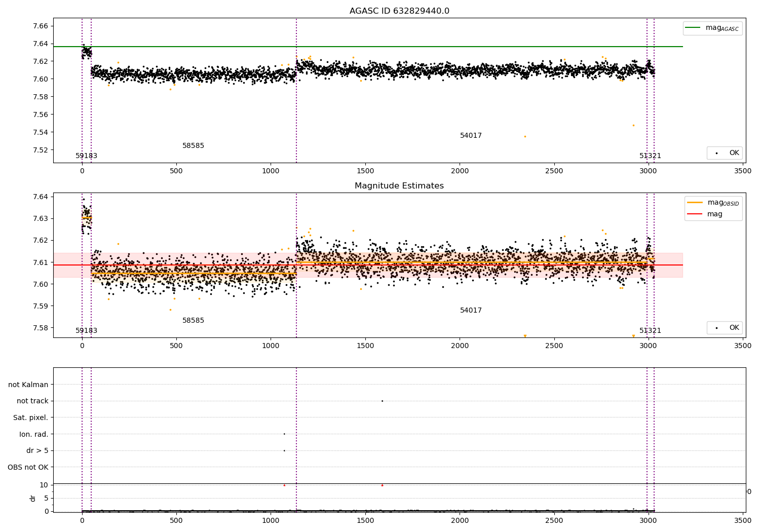Click the 'not track' axis label

pyautogui.click(x=32, y=401)
